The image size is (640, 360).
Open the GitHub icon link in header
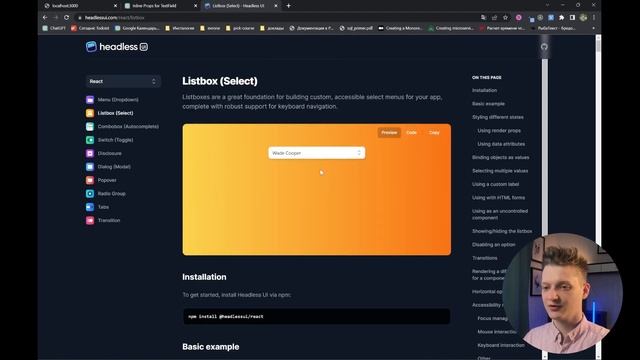(x=544, y=47)
